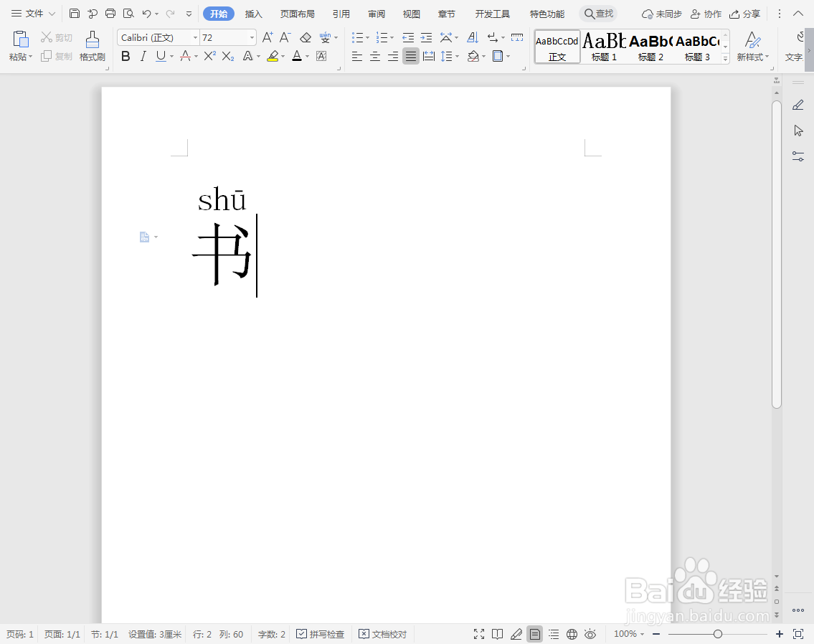814x644 pixels.
Task: Click 文档校对 in status bar
Action: pos(382,634)
